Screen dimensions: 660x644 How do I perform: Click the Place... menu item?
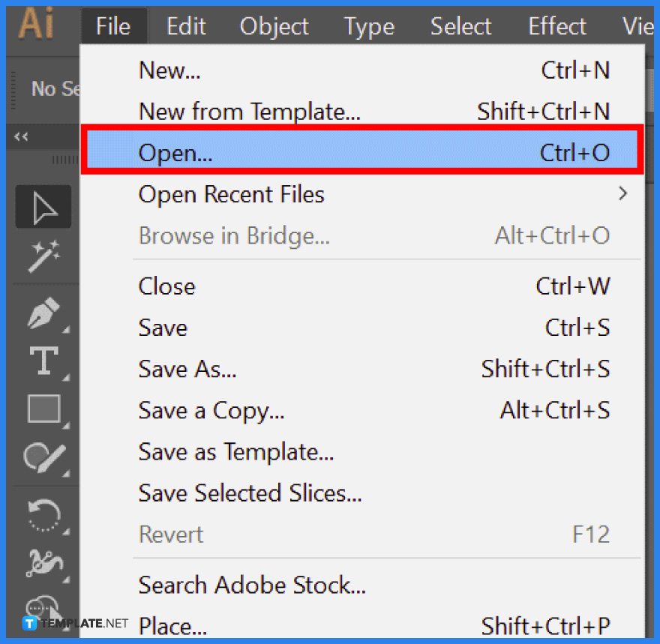click(x=362, y=625)
